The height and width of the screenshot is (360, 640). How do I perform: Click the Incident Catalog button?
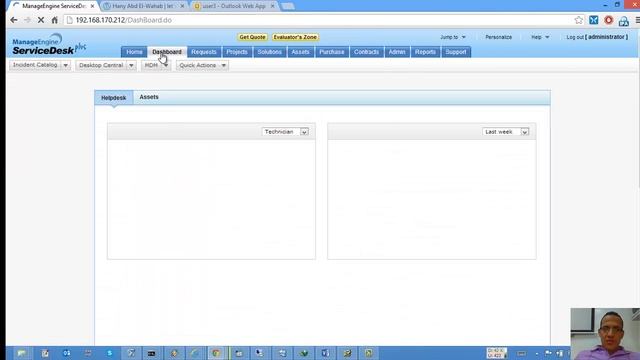click(36, 65)
